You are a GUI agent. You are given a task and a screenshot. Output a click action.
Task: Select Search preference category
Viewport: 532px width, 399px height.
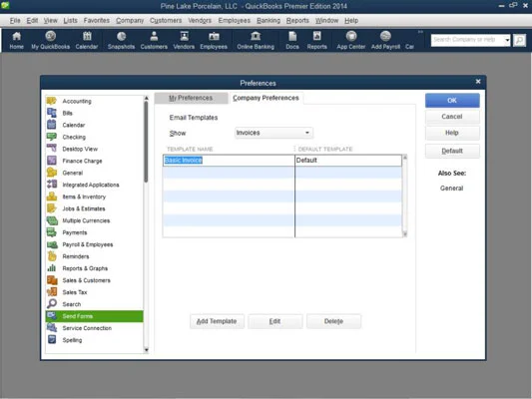point(94,304)
